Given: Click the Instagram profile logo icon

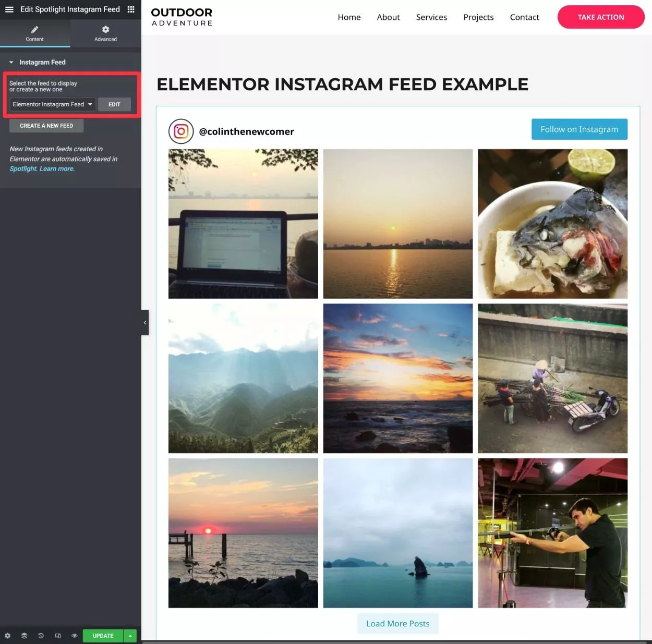Looking at the screenshot, I should [x=181, y=131].
